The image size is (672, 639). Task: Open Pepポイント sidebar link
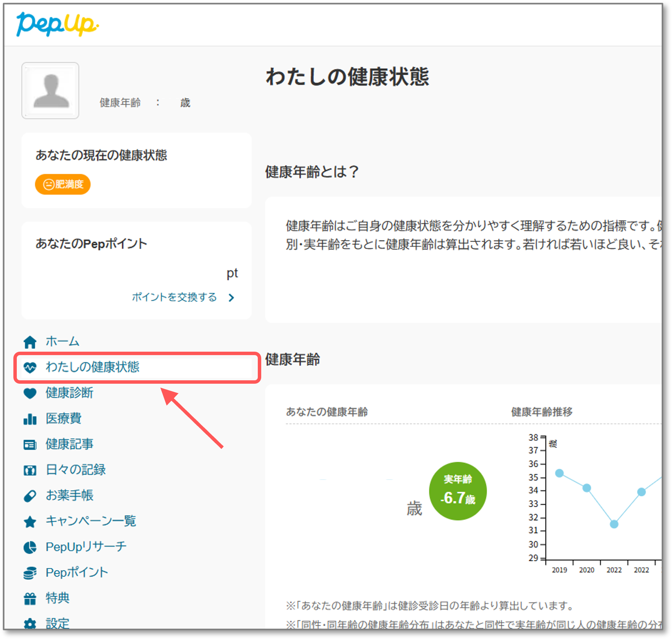(x=76, y=572)
